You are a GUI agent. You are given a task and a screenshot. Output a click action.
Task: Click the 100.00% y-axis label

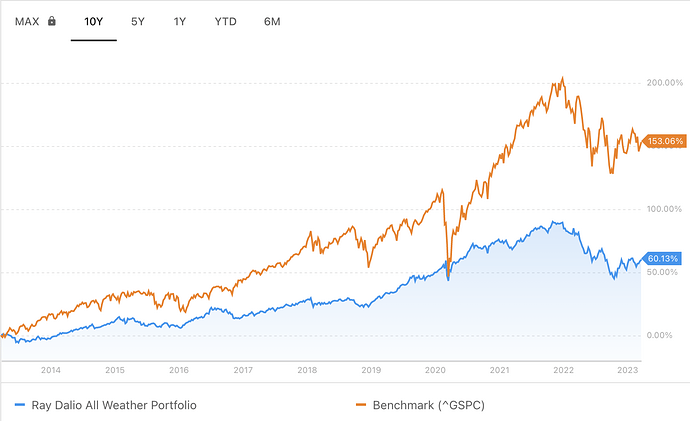coord(665,209)
